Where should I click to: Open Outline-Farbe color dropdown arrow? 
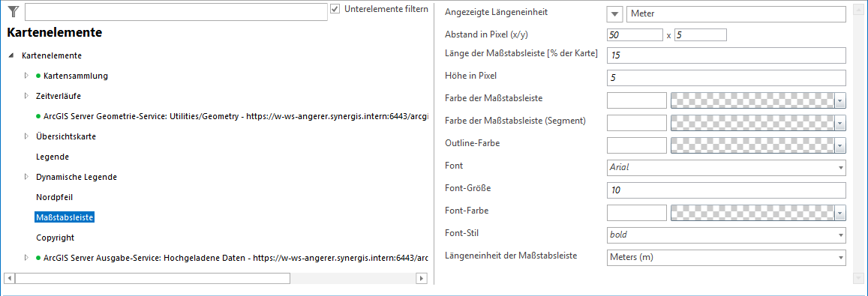tap(841, 145)
